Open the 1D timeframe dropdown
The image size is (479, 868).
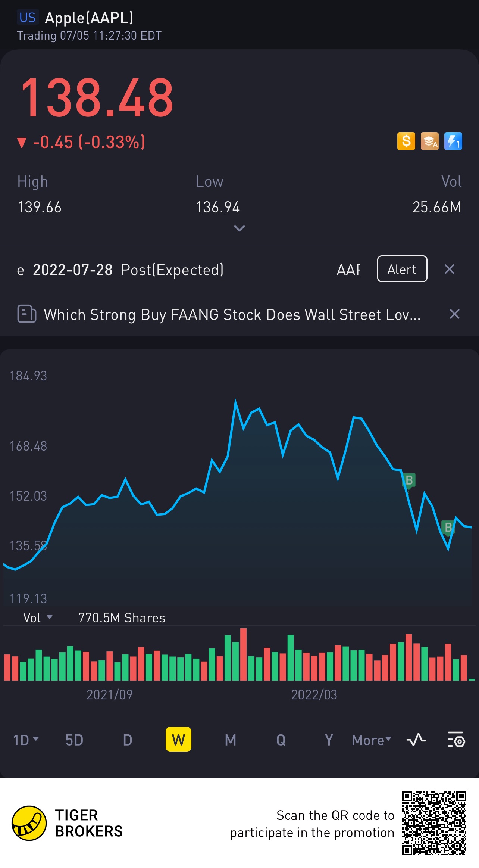(26, 740)
